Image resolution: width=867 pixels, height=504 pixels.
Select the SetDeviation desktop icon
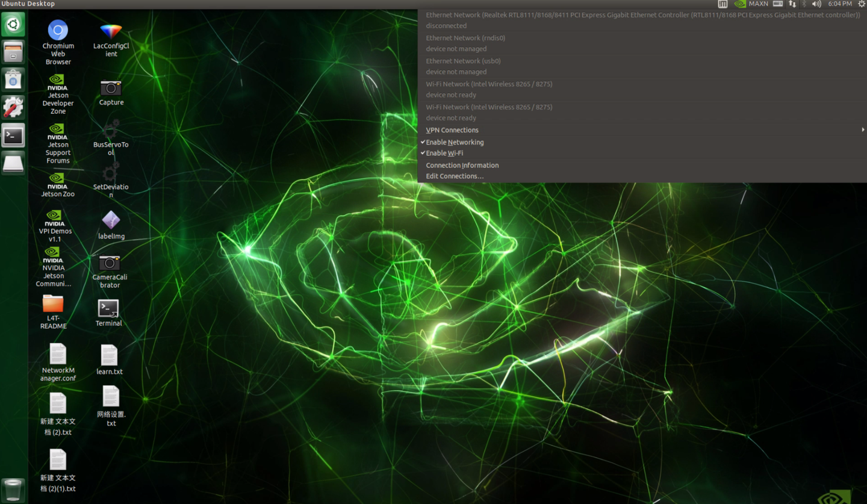(x=111, y=180)
